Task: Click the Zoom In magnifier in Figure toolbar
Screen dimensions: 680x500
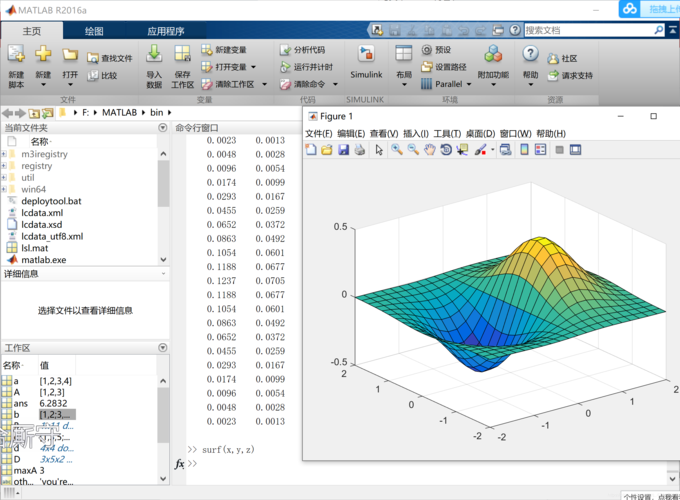Action: (397, 150)
